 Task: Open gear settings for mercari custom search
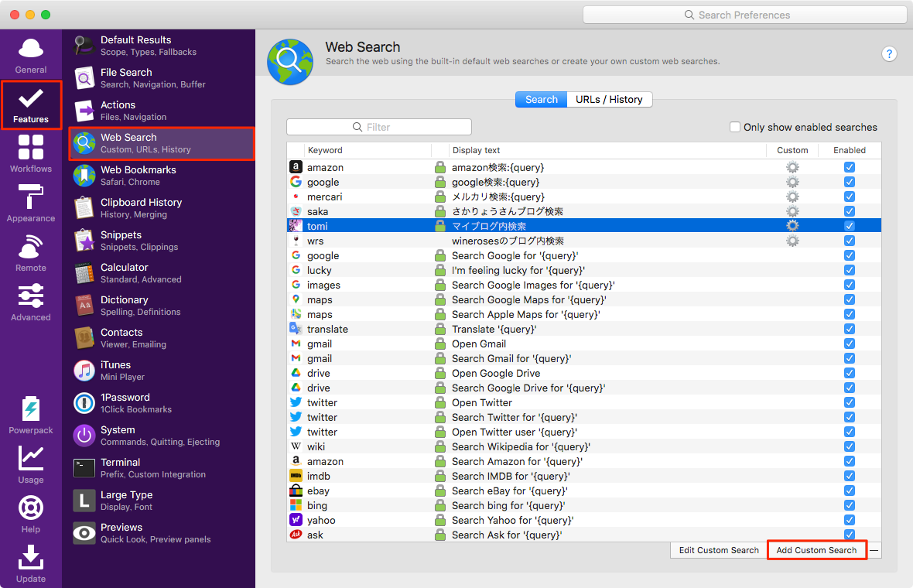click(792, 197)
